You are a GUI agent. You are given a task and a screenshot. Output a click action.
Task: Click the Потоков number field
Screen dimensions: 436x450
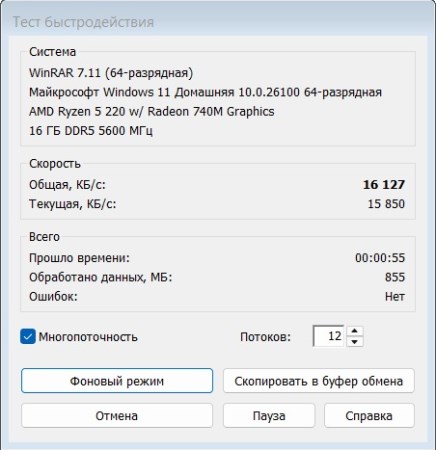tap(329, 336)
